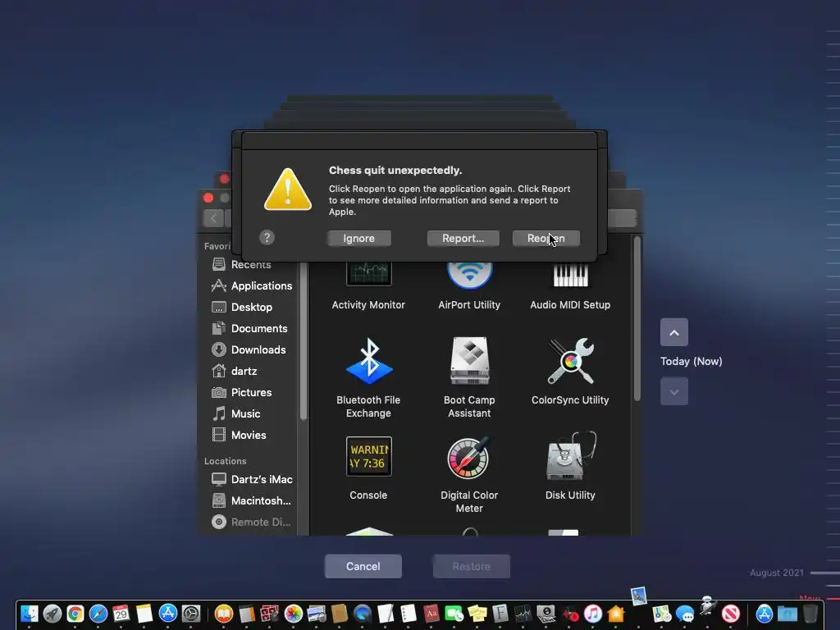Screen dimensions: 840x630
Task: Select Macintosh... disk under Locations
Action: [x=251, y=501]
